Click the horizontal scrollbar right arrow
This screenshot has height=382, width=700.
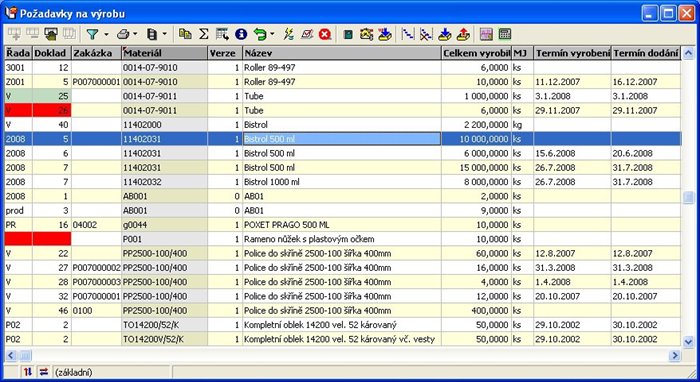point(675,356)
